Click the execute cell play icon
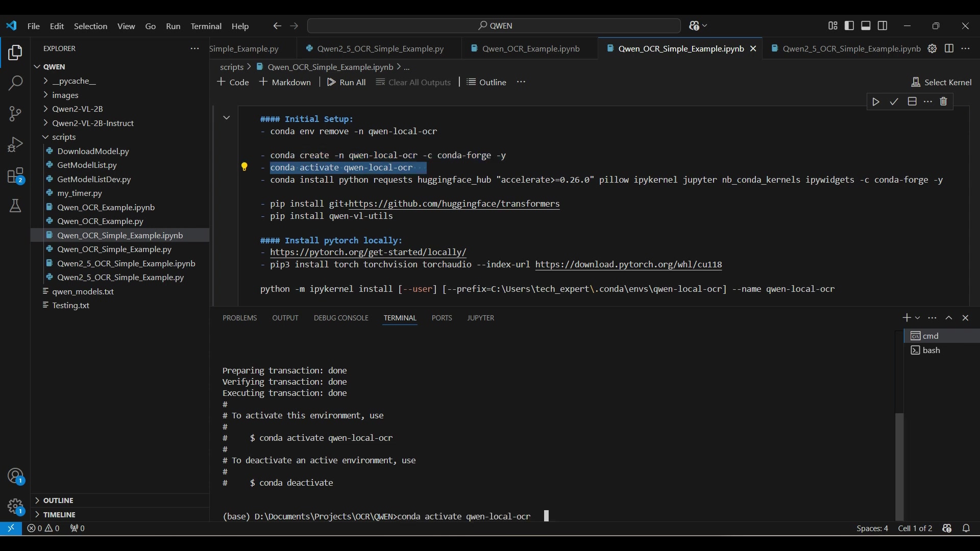 (x=876, y=102)
